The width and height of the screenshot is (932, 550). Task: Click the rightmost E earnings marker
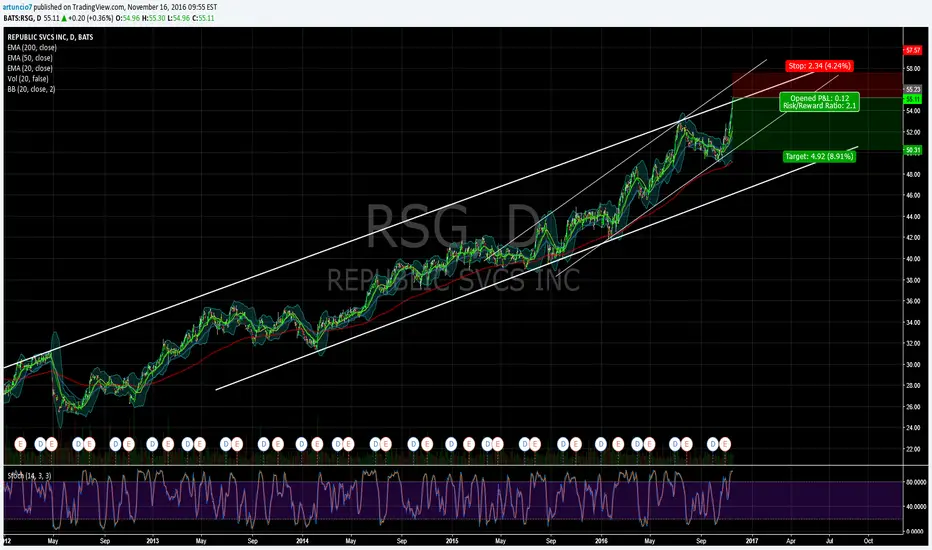pyautogui.click(x=725, y=444)
